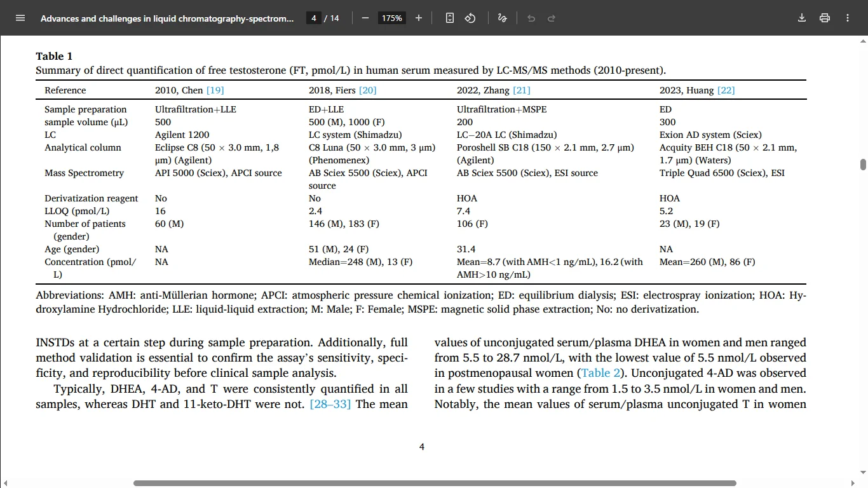Screen dimensions: 868x488
Task: Download the PDF file
Action: pos(802,18)
